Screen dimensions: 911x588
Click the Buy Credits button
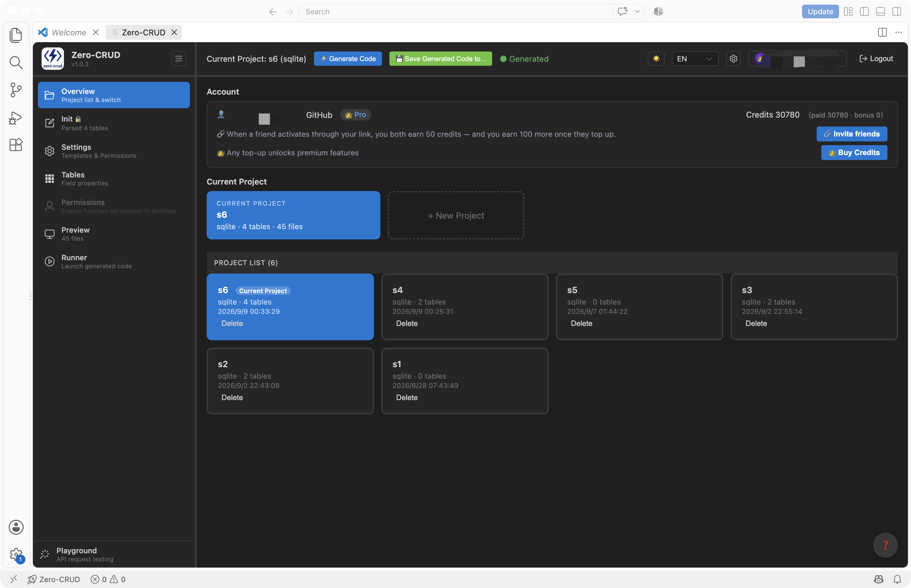[x=854, y=153]
